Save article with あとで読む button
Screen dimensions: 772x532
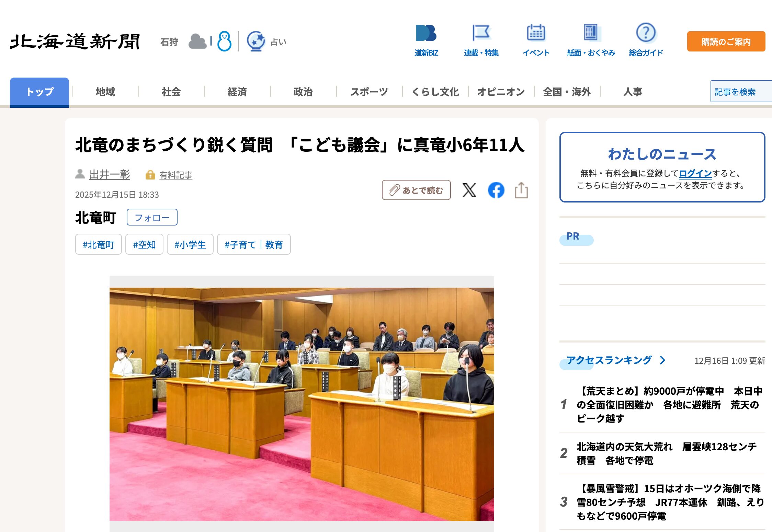pyautogui.click(x=416, y=190)
